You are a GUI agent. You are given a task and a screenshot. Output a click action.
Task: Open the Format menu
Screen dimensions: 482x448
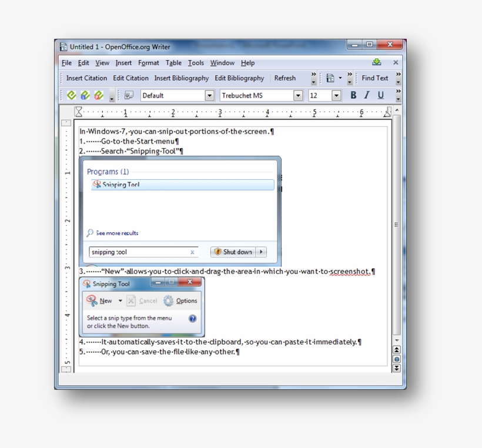148,63
